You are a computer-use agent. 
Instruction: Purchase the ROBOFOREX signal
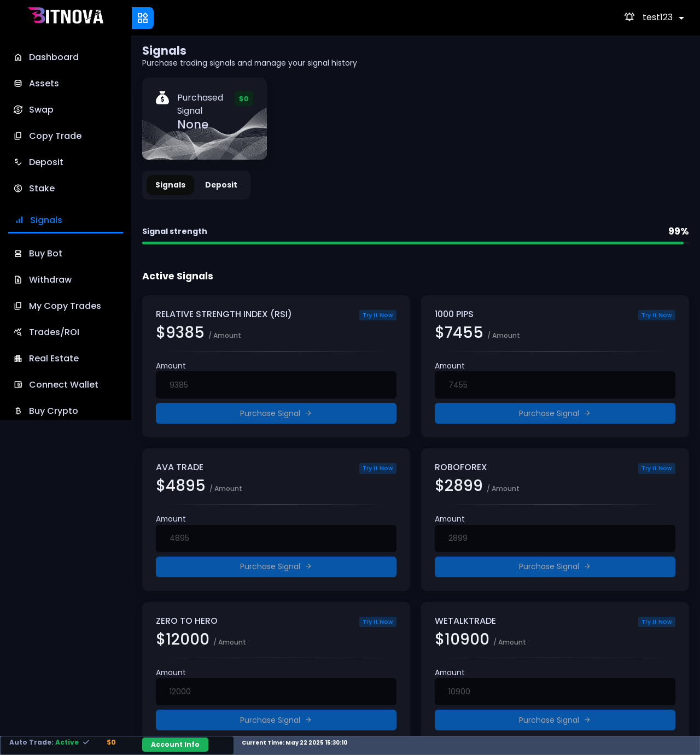[x=555, y=567]
